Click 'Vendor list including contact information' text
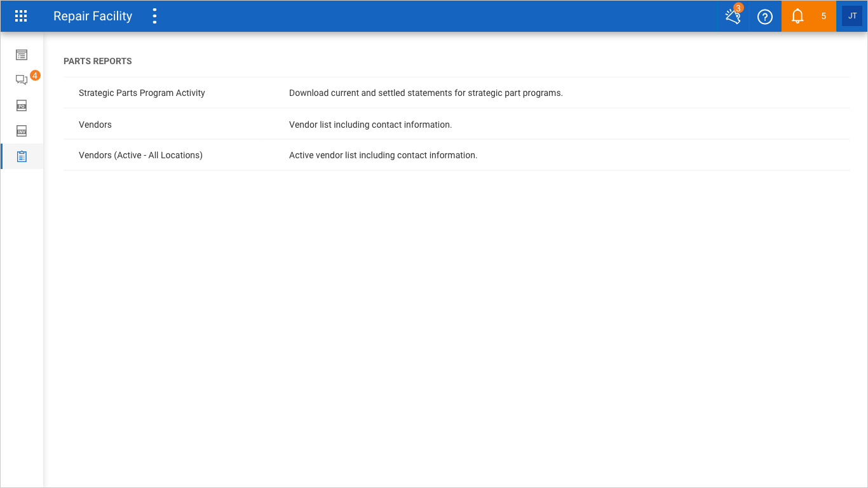868x488 pixels. [370, 125]
